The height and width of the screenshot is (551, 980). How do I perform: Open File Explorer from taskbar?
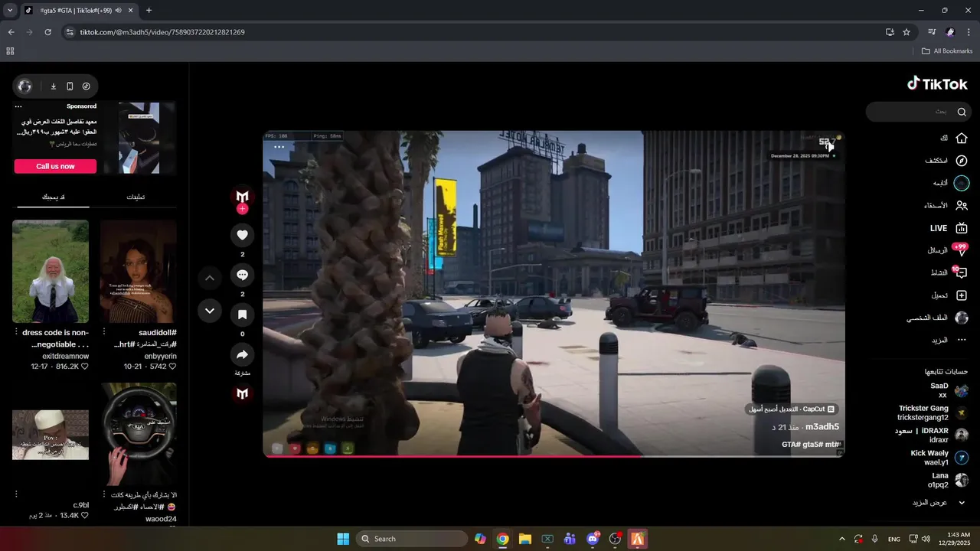pos(525,539)
